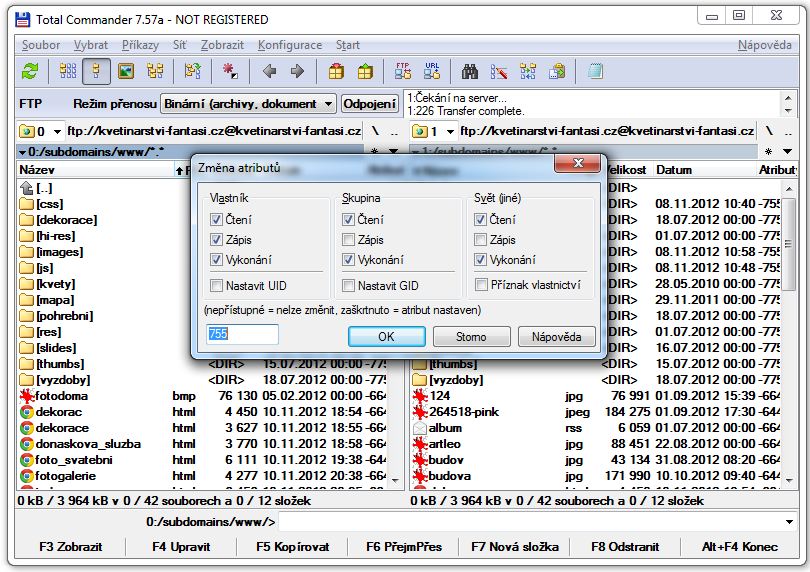
Task: Enable Zápis checkbox under Skupina
Action: pyautogui.click(x=349, y=240)
